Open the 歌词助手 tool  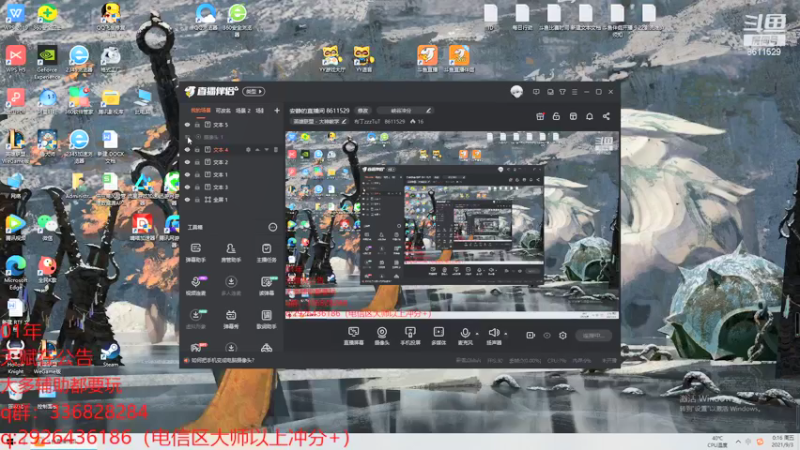266,319
